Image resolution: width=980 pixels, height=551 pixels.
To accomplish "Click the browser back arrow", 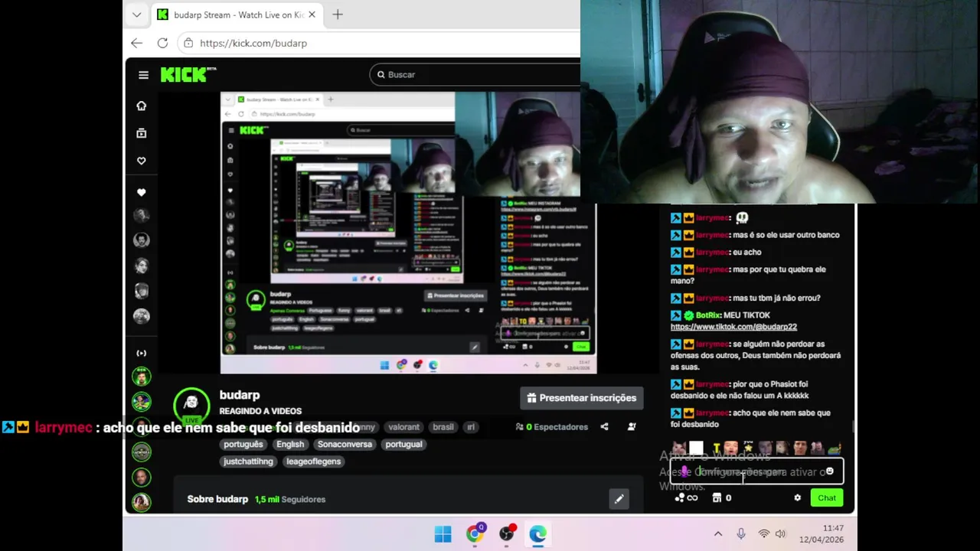I will point(136,43).
